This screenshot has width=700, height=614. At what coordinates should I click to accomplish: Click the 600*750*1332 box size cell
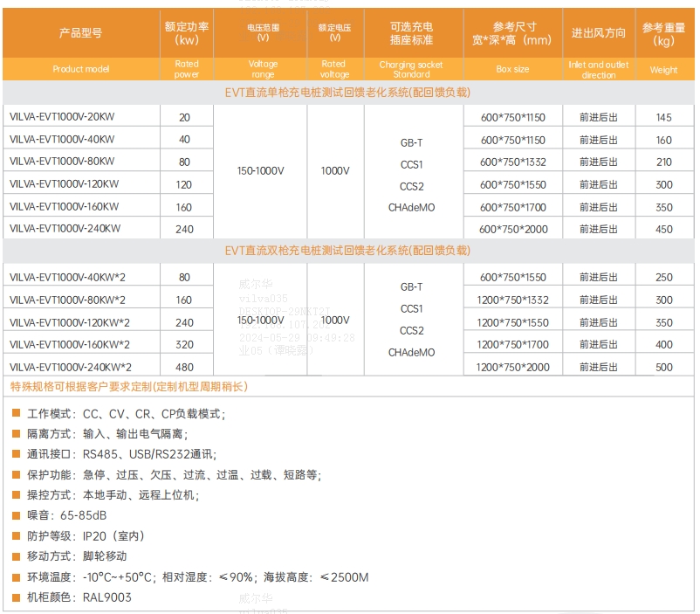click(x=512, y=162)
